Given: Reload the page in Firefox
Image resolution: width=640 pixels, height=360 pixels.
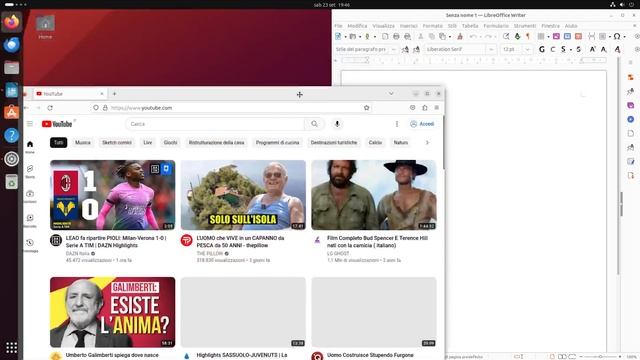Looking at the screenshot, I should 50,108.
